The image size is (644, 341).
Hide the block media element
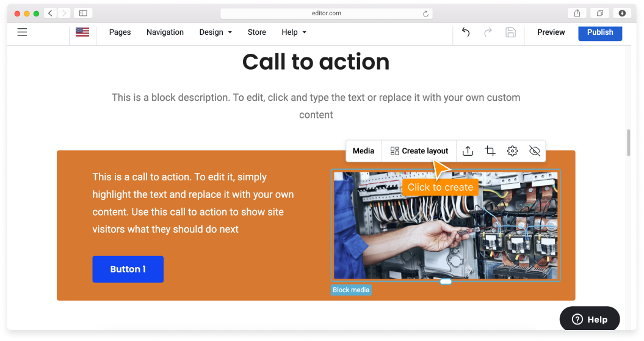pyautogui.click(x=535, y=151)
